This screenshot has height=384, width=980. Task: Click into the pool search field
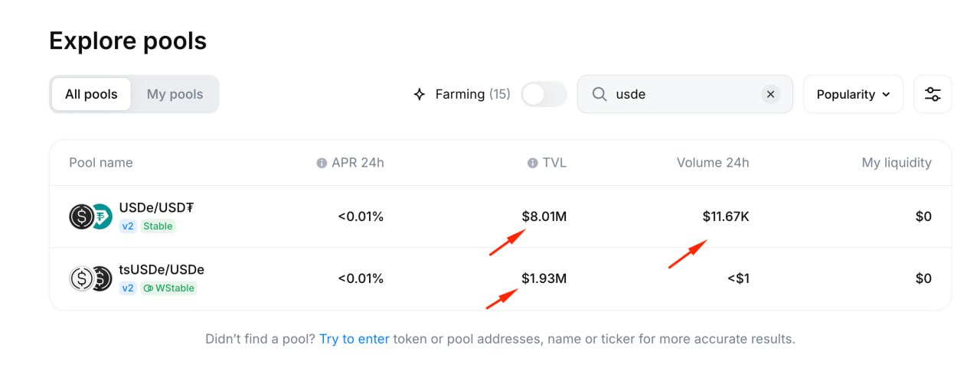[x=684, y=94]
